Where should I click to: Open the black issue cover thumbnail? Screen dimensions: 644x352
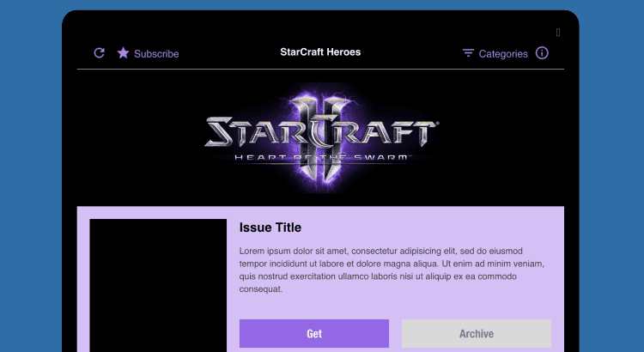point(158,285)
